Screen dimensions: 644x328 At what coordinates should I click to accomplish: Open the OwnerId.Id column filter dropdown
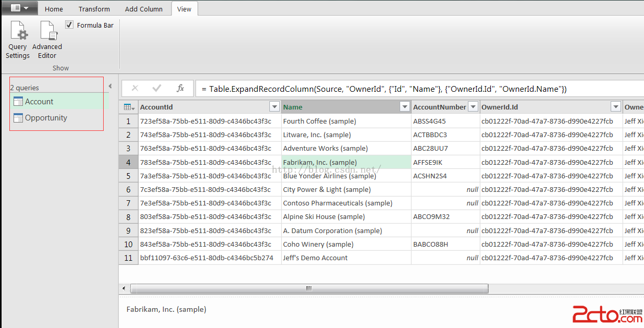click(x=616, y=107)
